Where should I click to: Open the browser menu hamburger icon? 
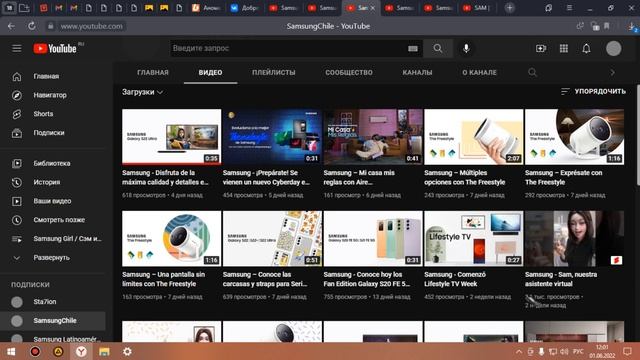tap(569, 8)
